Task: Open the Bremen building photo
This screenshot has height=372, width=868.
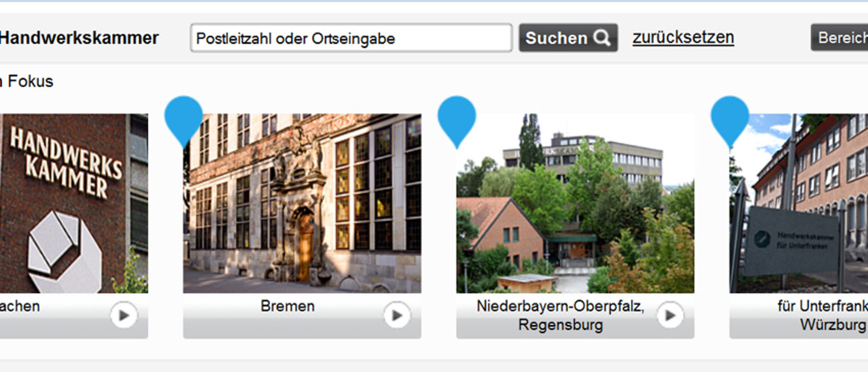Action: pos(302,203)
